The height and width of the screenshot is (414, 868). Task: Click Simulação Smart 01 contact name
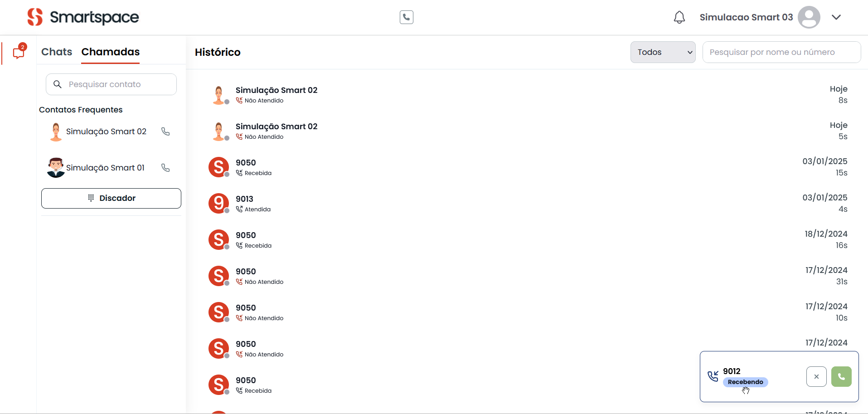(x=105, y=168)
